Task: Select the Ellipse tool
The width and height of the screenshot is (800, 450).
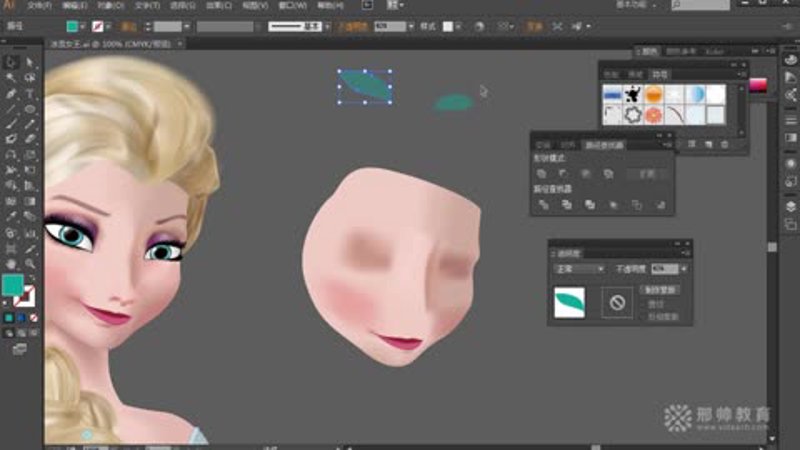Action: [30, 109]
